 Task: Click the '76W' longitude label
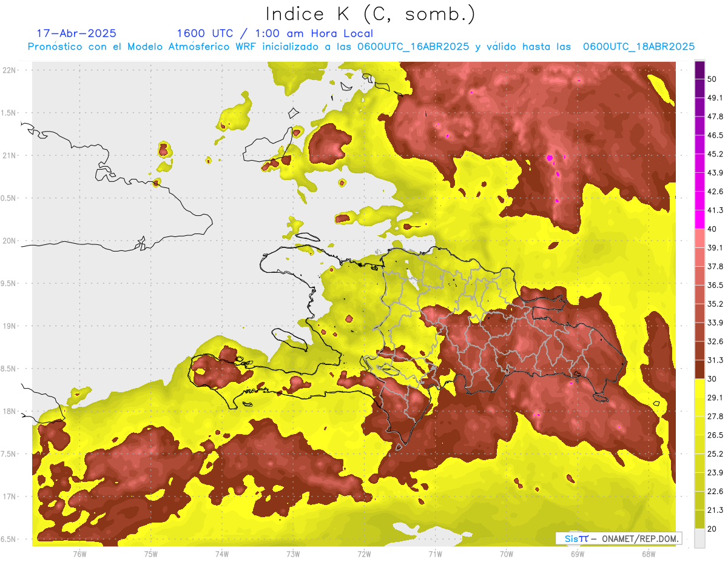point(79,554)
